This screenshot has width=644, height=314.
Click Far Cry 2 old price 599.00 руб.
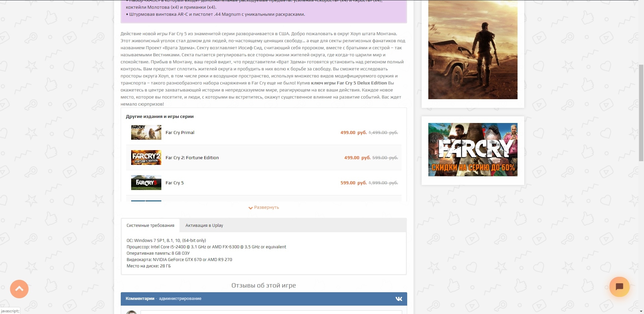coord(385,158)
